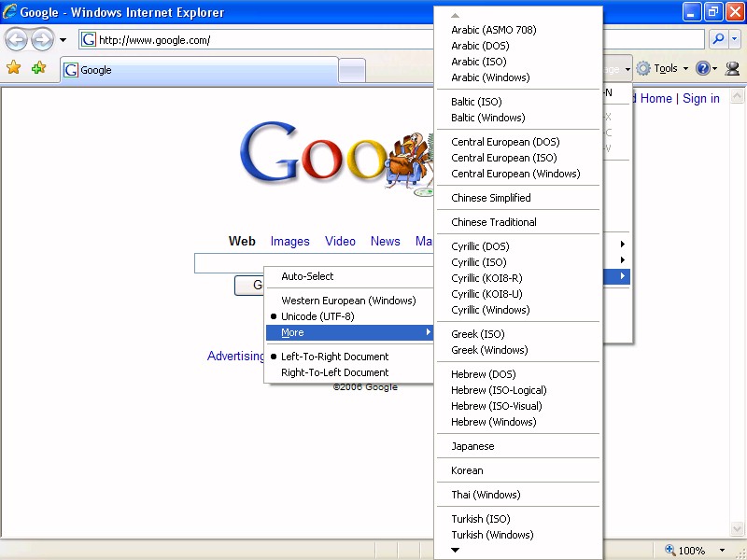
Task: Click the Google favicon in the address bar
Action: point(89,39)
